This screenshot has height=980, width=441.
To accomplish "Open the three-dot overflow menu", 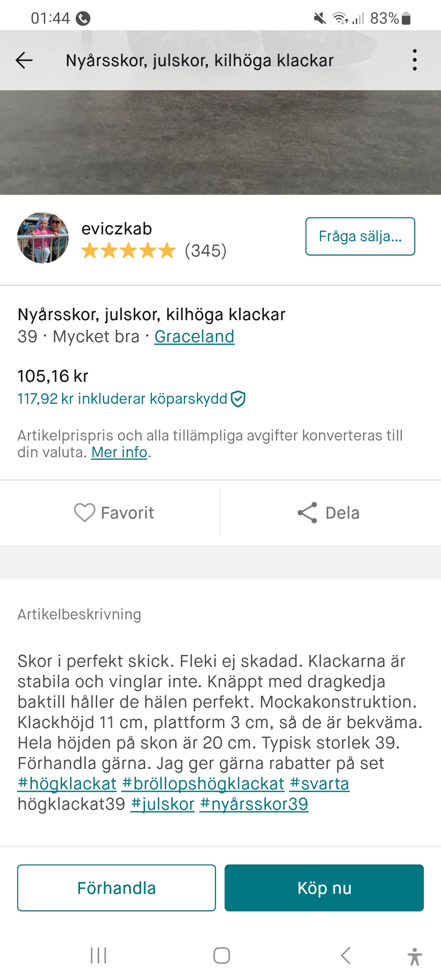I will coord(414,60).
